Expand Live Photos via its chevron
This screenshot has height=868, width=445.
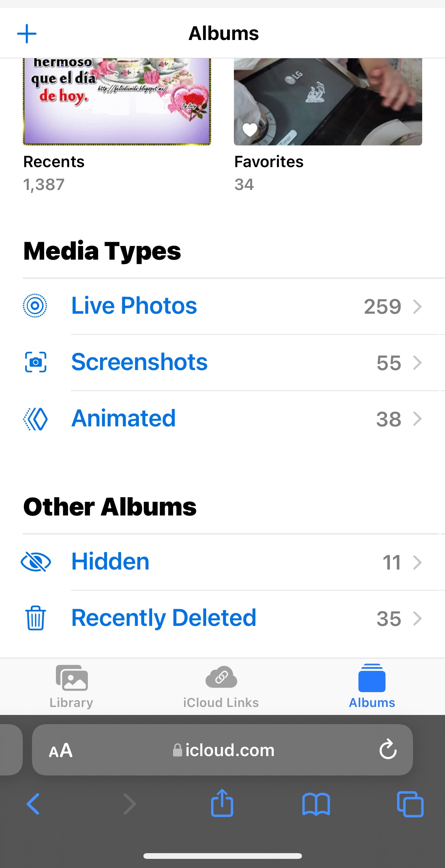click(418, 306)
